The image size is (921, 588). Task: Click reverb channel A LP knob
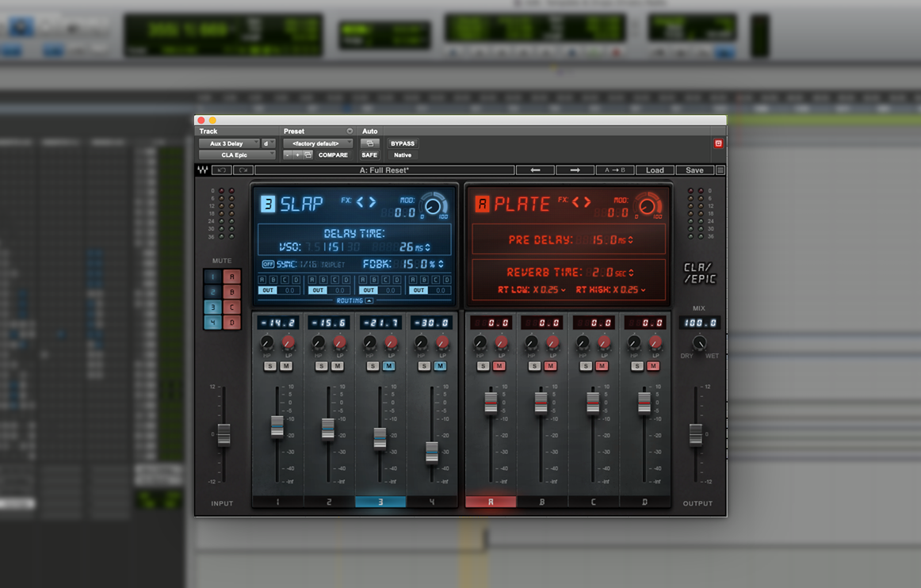pos(502,342)
